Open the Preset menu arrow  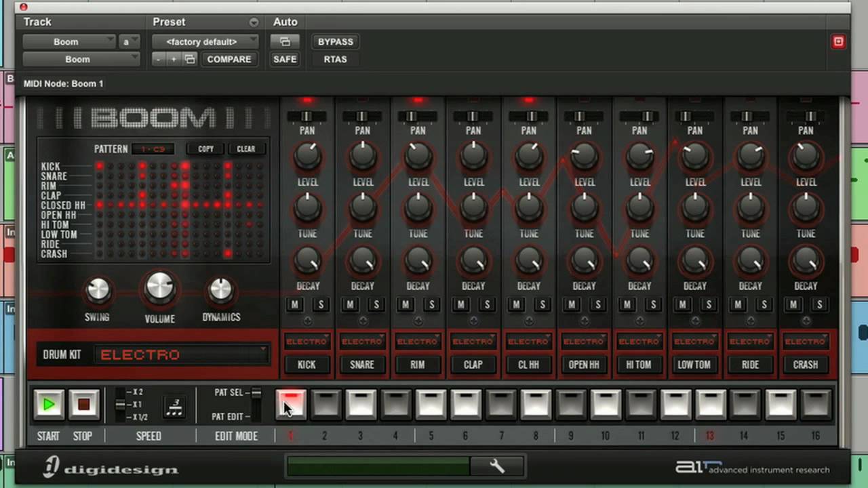(x=254, y=22)
